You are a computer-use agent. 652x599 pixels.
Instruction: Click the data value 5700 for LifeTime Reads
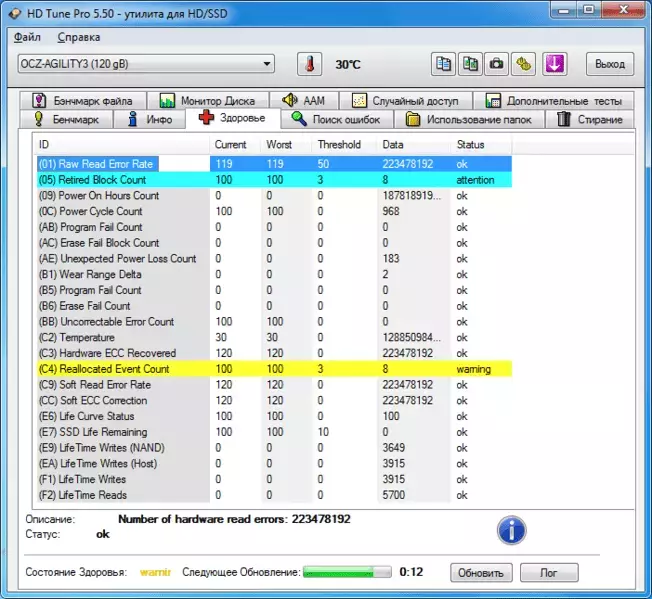pyautogui.click(x=394, y=495)
